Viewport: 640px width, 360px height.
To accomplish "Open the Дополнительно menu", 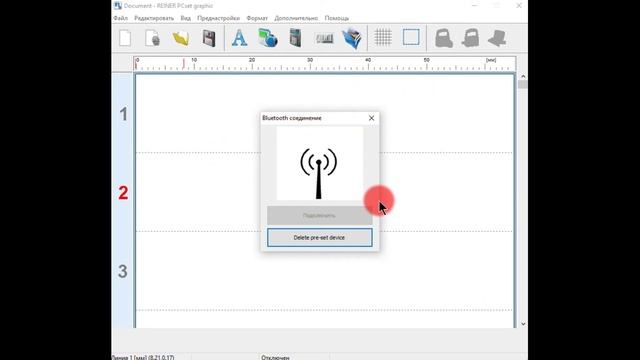I will tap(296, 18).
